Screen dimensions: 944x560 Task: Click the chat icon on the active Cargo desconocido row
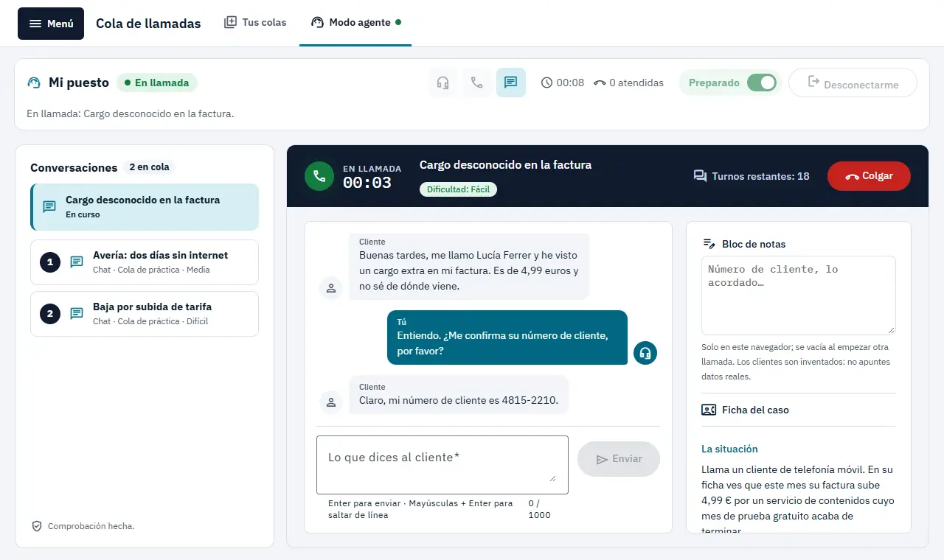(49, 207)
